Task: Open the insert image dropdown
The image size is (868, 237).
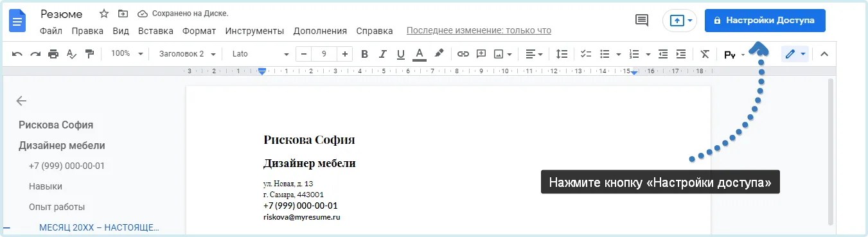Action: tap(502, 54)
